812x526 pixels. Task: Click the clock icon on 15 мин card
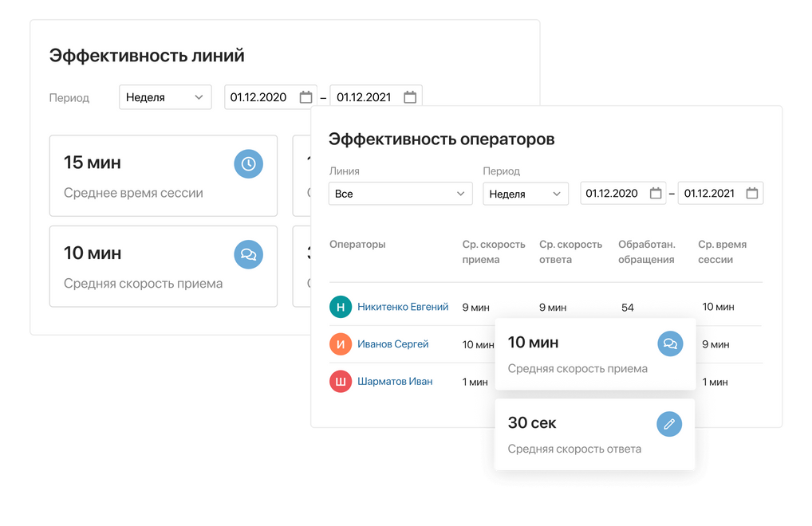249,164
